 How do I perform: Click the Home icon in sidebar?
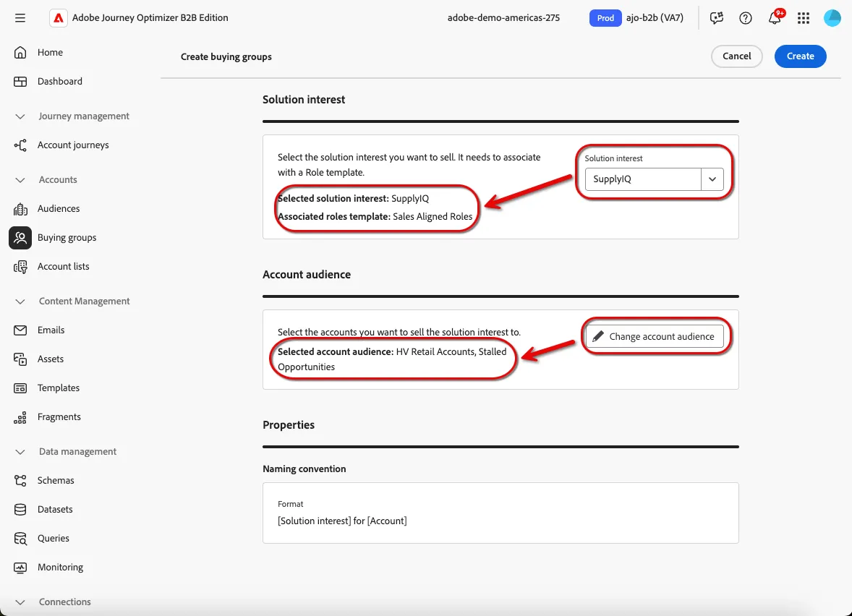click(20, 53)
